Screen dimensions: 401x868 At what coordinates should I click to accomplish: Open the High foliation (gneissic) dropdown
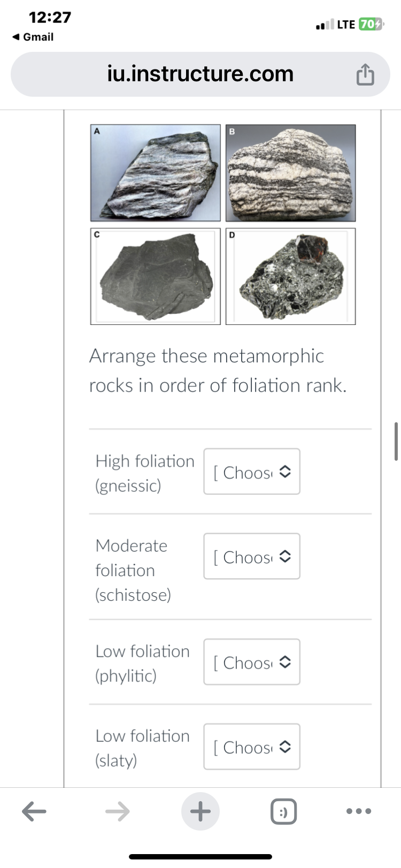251,471
